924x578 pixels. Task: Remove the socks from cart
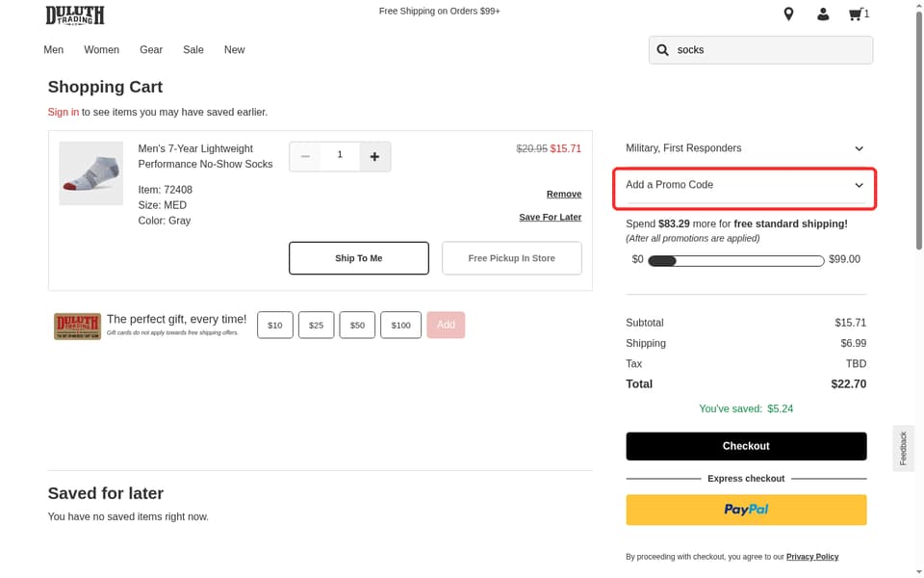(563, 194)
